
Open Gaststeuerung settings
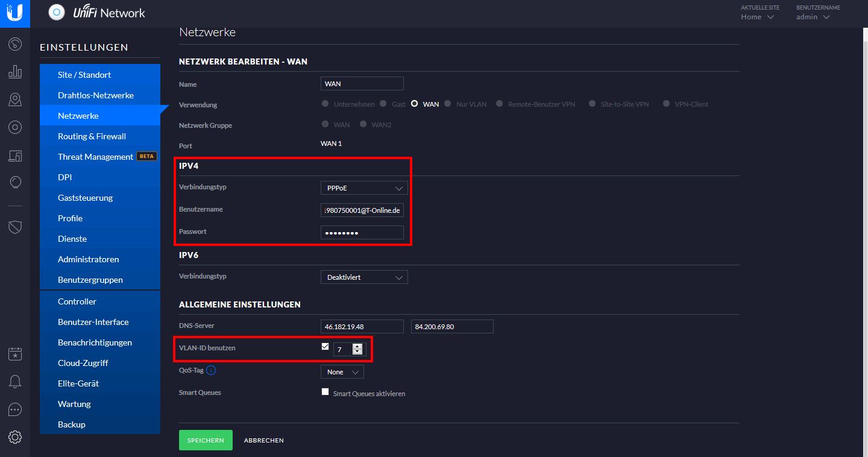[100, 198]
